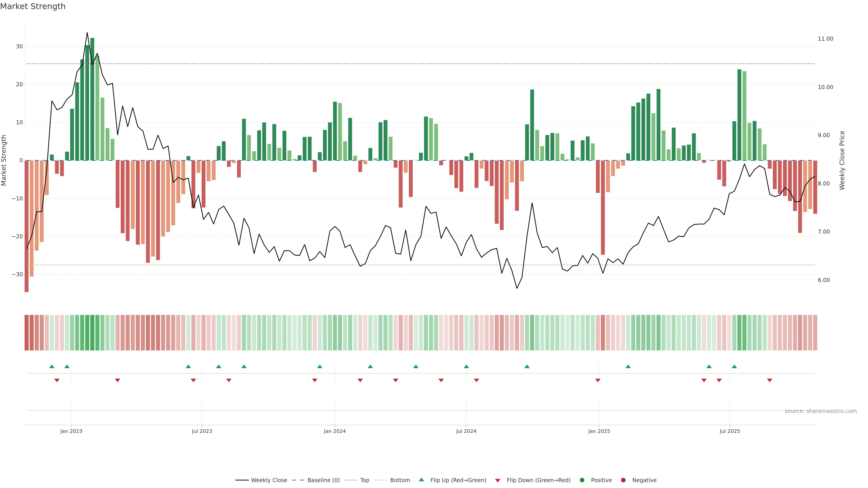
Task: Click the Jul 2025 x-axis label
Action: click(729, 431)
